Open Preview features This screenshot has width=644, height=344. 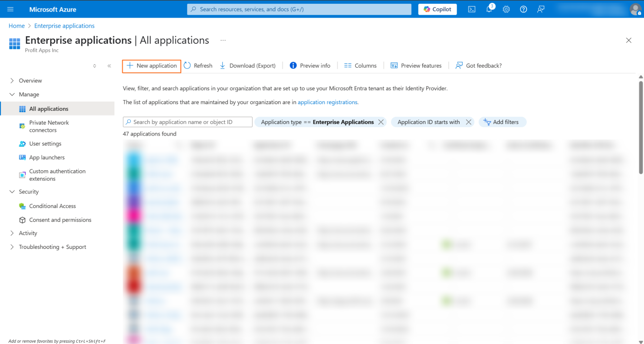pos(416,66)
